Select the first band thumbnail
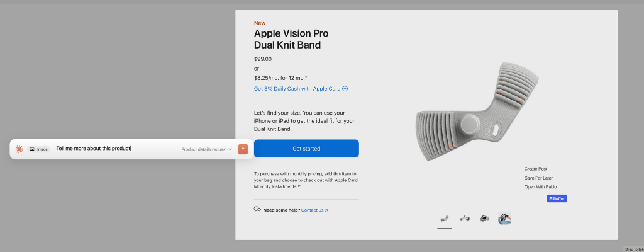 445,219
